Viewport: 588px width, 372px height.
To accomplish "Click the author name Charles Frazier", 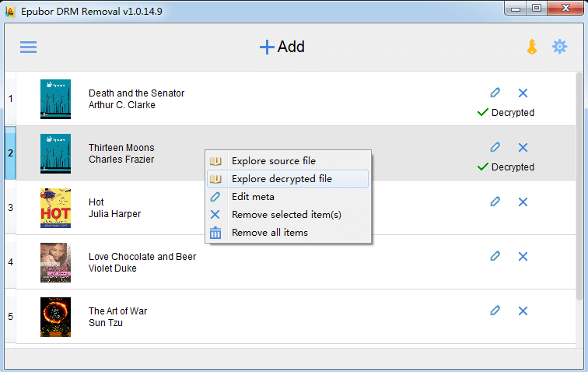I will (x=121, y=160).
